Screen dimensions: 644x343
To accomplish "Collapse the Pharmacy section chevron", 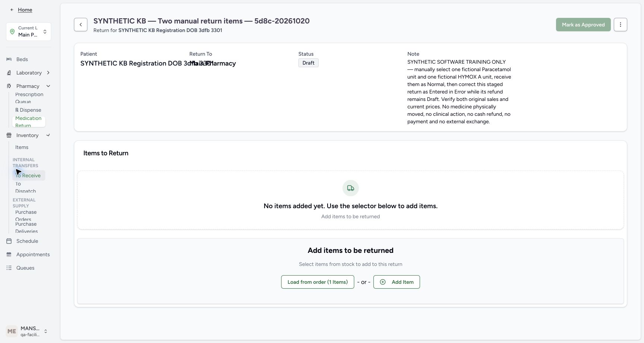I will [x=48, y=86].
